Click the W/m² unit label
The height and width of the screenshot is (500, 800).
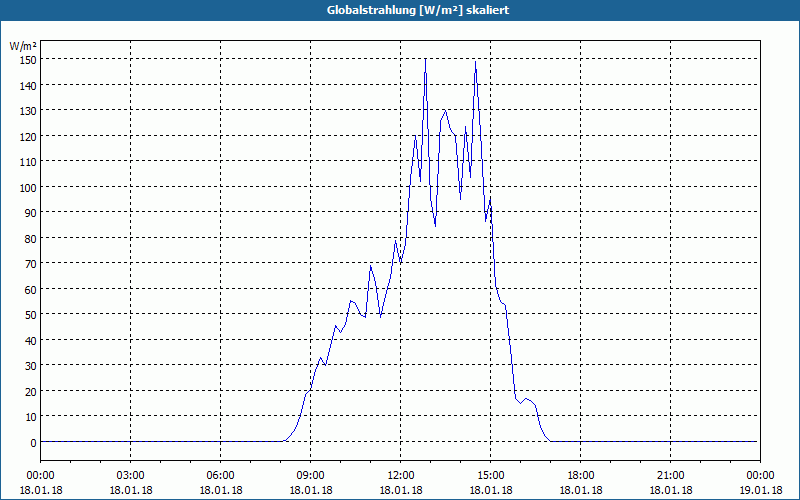pos(23,46)
